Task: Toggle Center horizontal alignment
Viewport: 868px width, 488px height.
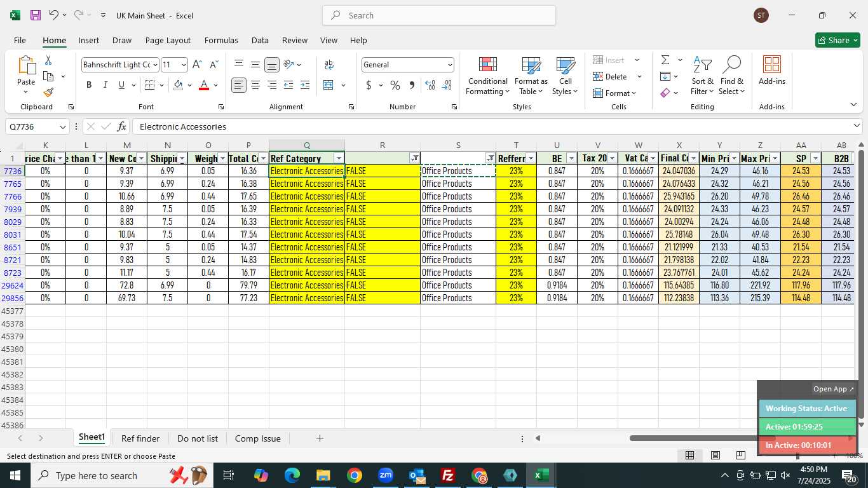Action: [255, 85]
